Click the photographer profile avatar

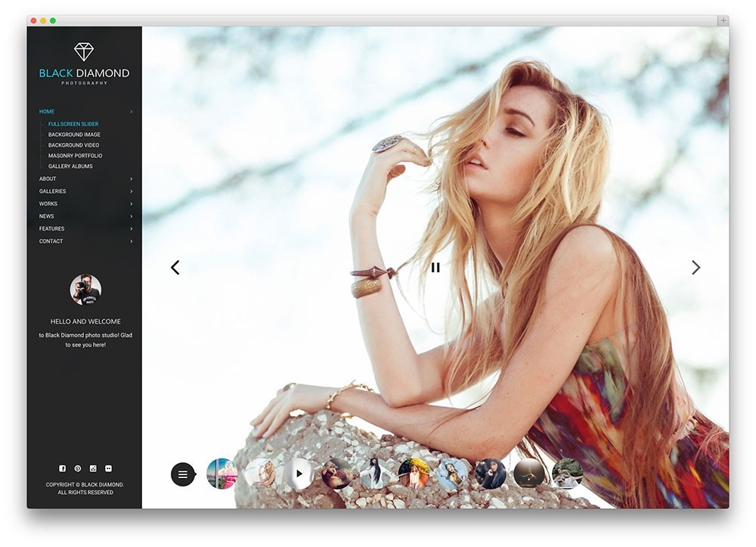(x=85, y=289)
